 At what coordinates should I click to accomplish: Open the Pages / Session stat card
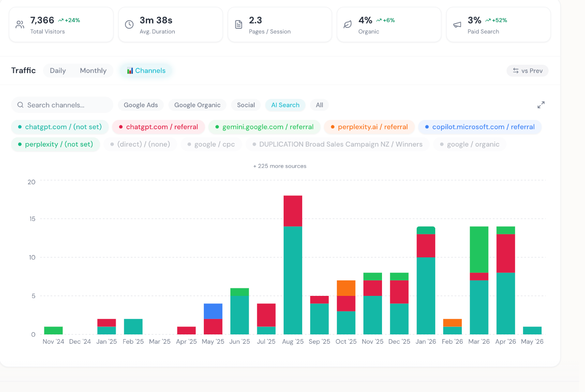pyautogui.click(x=280, y=25)
